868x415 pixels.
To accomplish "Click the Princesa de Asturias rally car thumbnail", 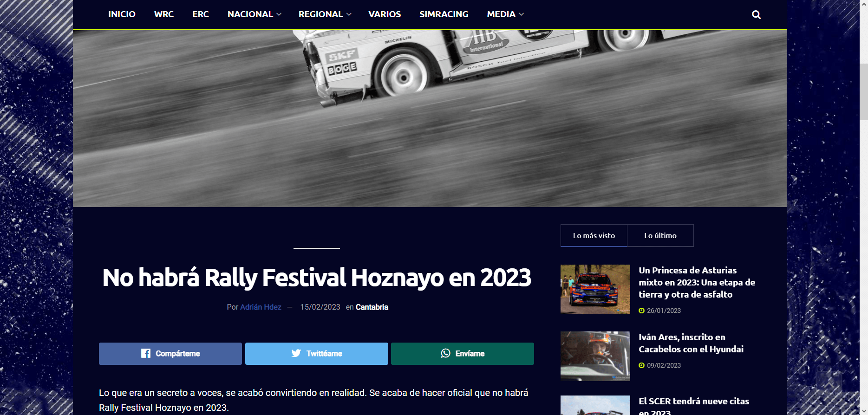I will coord(595,289).
